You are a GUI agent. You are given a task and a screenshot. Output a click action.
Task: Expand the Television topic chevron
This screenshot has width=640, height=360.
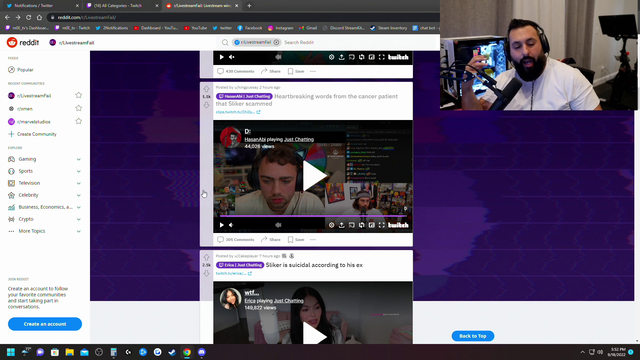(x=78, y=183)
